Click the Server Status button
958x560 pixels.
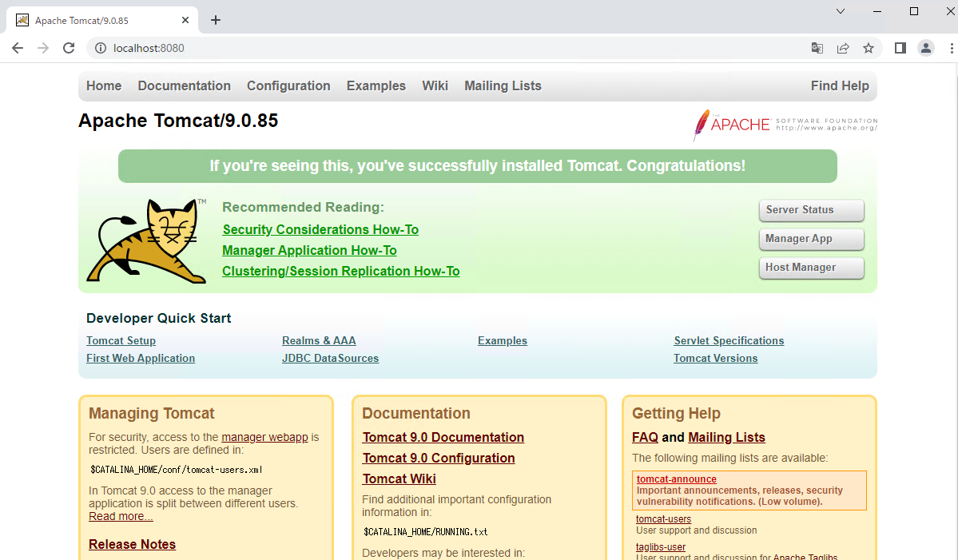(811, 210)
